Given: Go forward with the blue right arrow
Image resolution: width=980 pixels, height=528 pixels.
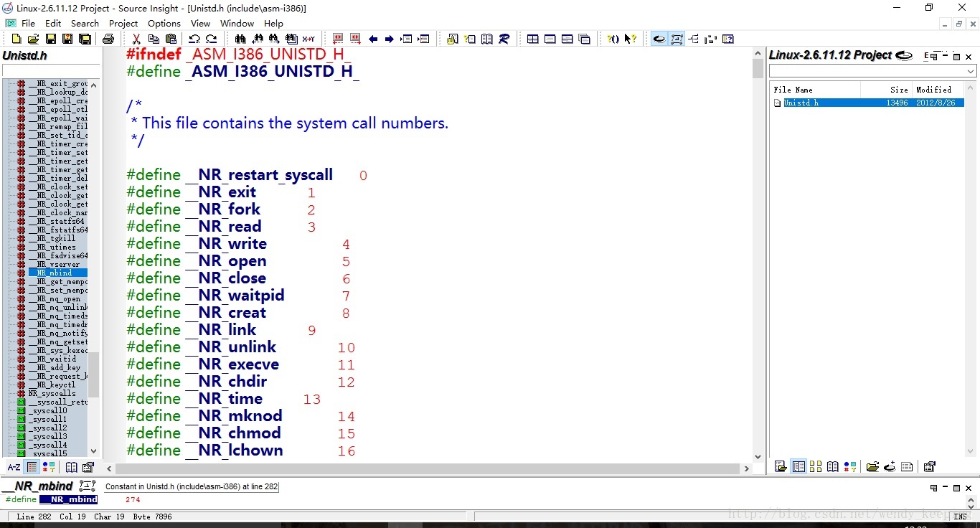Looking at the screenshot, I should click(x=390, y=39).
